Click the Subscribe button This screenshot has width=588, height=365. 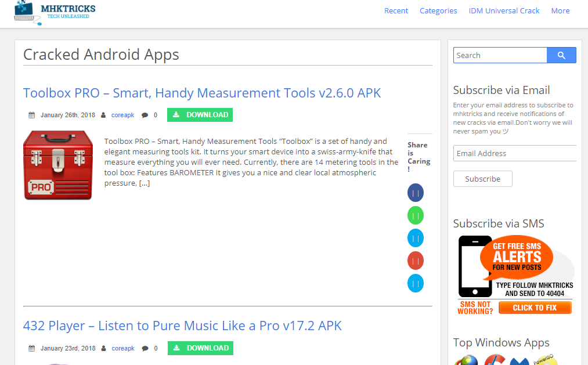(x=482, y=179)
